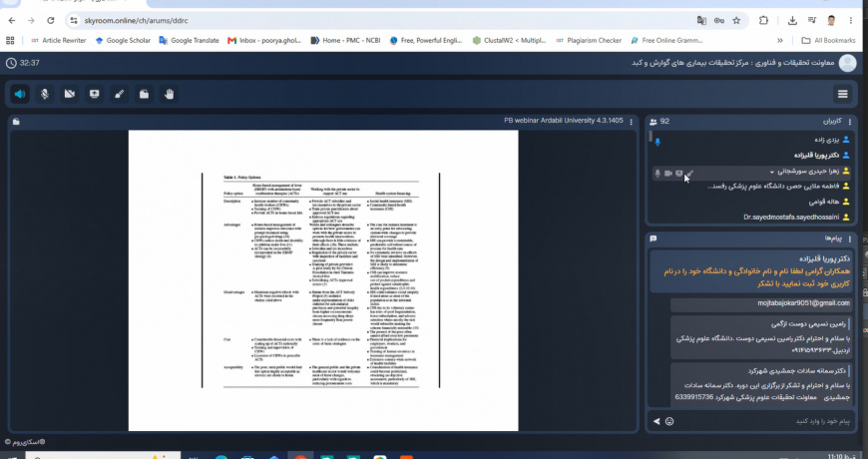Click file icon on presentation panel header
868x459 pixels.
16,122
